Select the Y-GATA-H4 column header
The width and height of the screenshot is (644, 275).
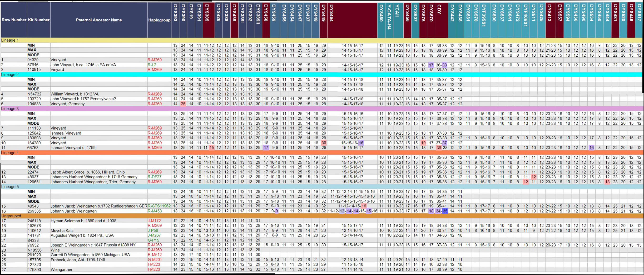(x=389, y=20)
